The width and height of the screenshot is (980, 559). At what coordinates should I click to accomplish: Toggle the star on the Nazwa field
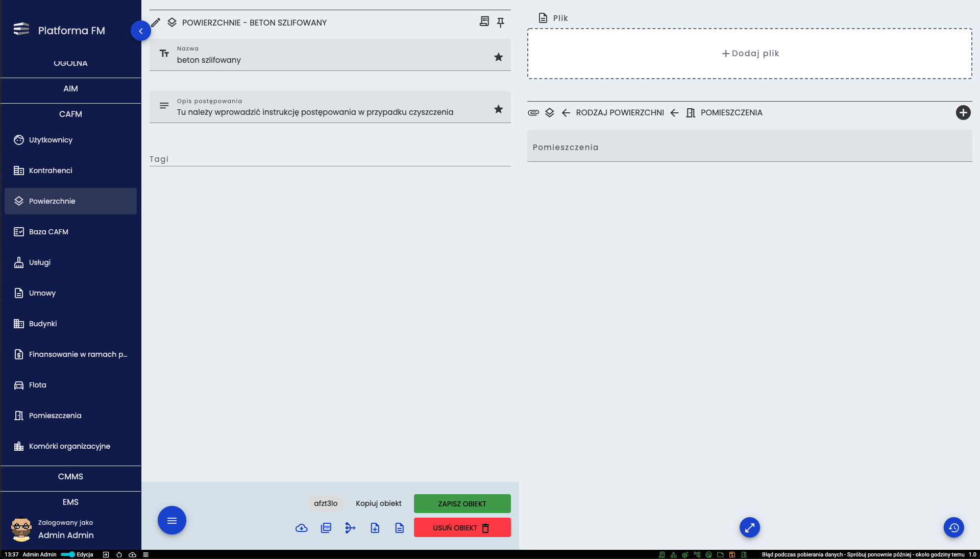click(x=499, y=57)
